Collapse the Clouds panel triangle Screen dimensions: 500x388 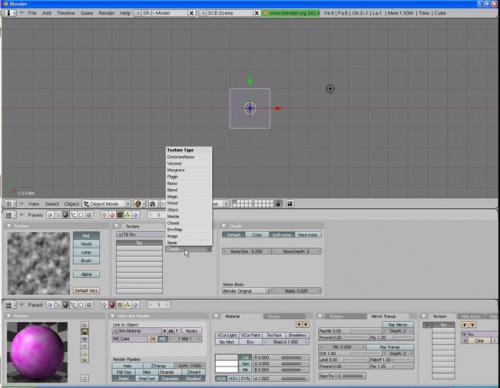point(224,226)
